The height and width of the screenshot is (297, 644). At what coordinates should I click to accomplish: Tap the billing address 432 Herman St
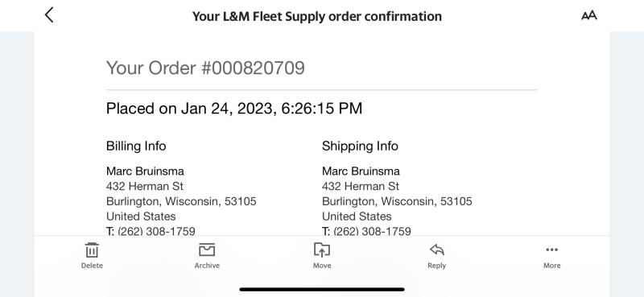pos(145,186)
